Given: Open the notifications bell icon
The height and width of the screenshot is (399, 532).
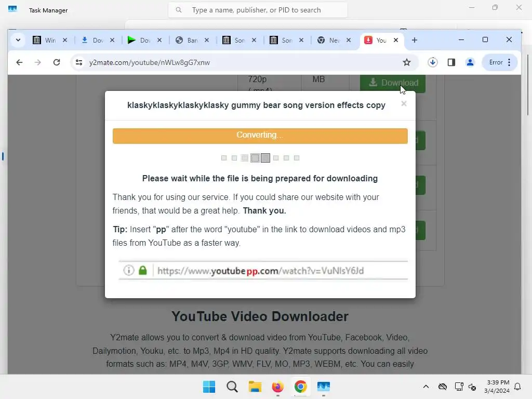Looking at the screenshot, I should 517,387.
